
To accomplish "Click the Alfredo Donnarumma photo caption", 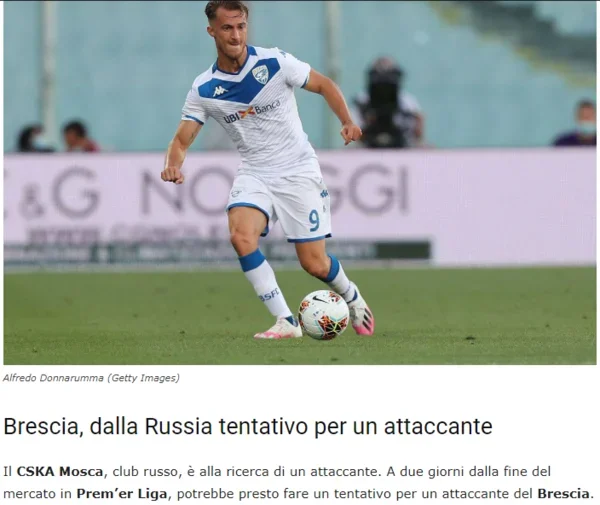I will pos(53,378).
